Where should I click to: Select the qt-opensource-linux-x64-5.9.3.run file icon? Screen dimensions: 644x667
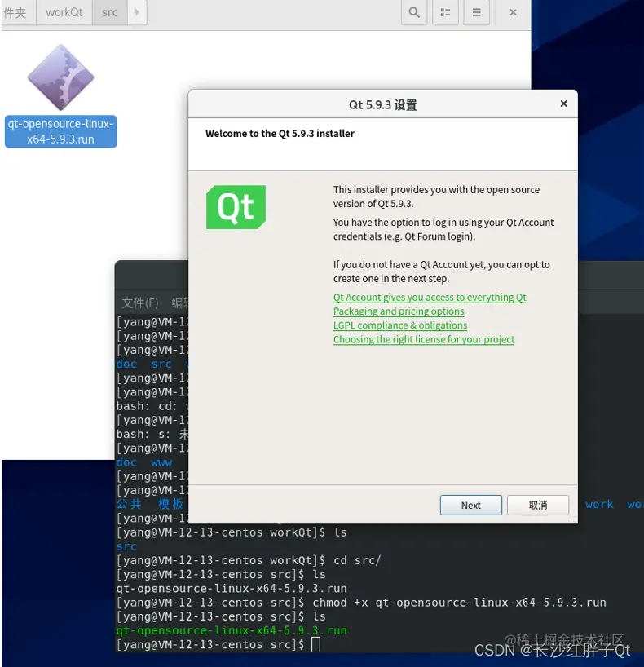tap(61, 77)
